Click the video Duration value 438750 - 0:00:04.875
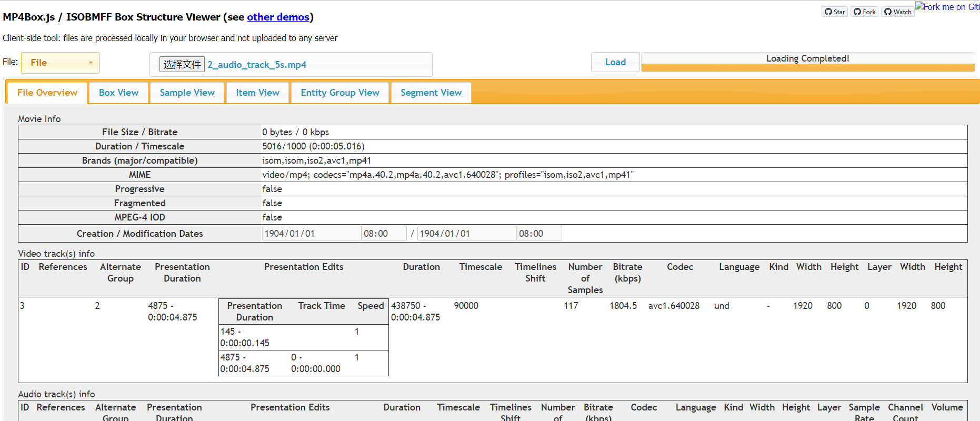The height and width of the screenshot is (421, 980). 416,312
